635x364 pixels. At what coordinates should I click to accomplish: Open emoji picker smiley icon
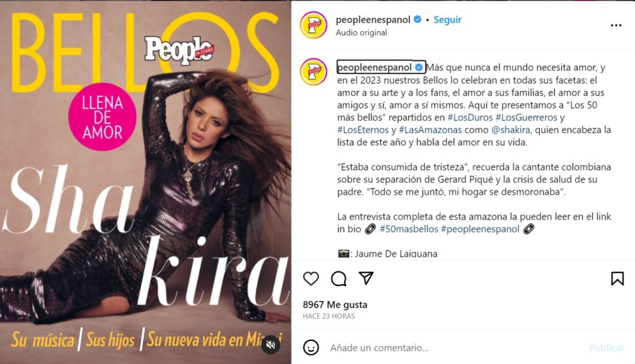(x=311, y=347)
